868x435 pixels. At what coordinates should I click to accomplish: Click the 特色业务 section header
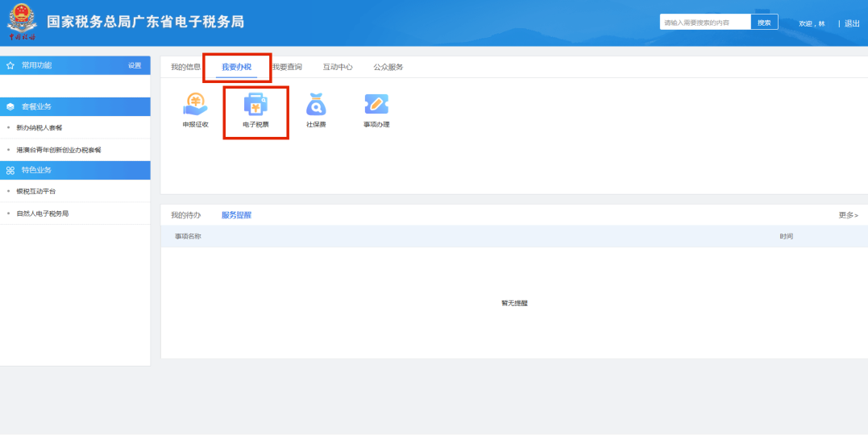(x=75, y=171)
